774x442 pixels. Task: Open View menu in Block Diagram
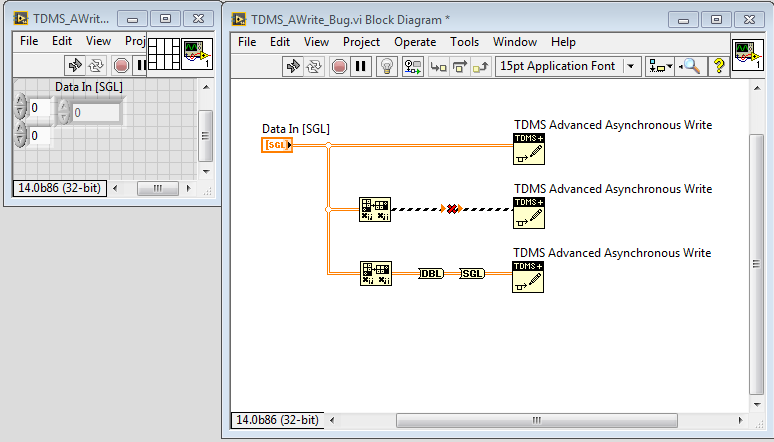tap(316, 42)
